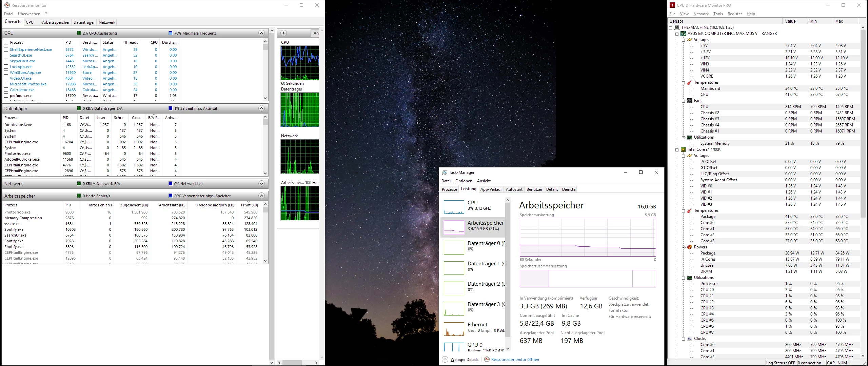Click the Fans icon in sensor tree
Screen dimensions: 868x366
(x=690, y=101)
